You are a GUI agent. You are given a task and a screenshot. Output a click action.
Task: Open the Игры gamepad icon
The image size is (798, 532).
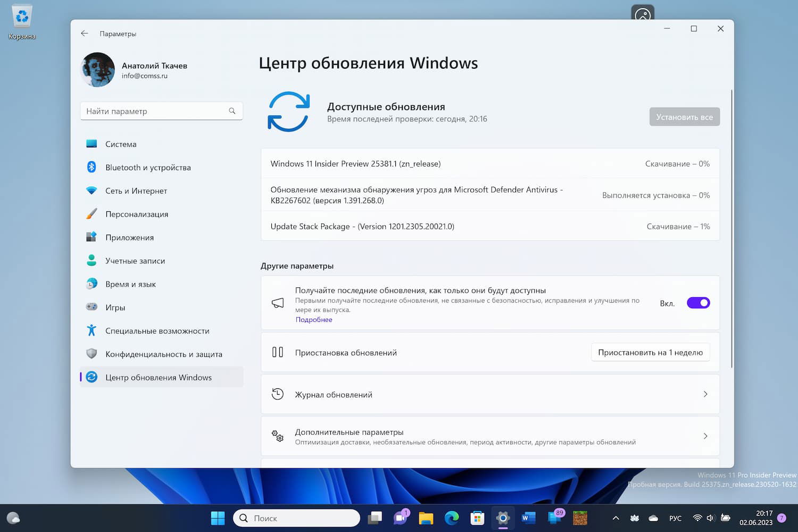(x=92, y=307)
